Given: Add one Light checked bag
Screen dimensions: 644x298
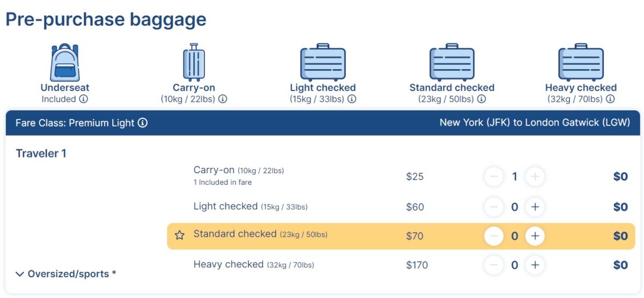Looking at the screenshot, I should 535,207.
